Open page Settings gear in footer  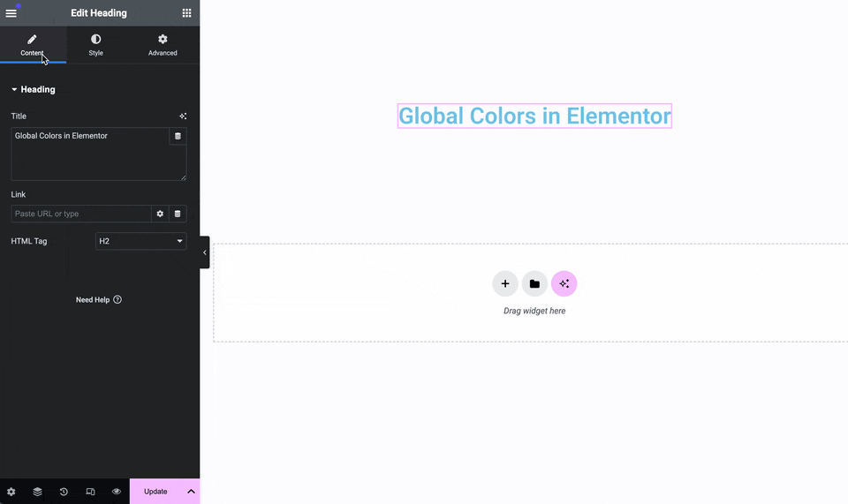11,492
